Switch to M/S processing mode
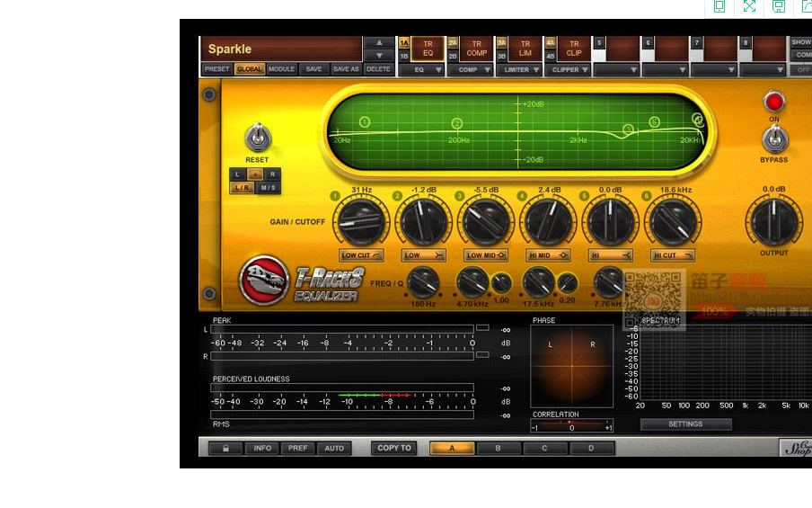Image resolution: width=812 pixels, height=508 pixels. pyautogui.click(x=268, y=188)
